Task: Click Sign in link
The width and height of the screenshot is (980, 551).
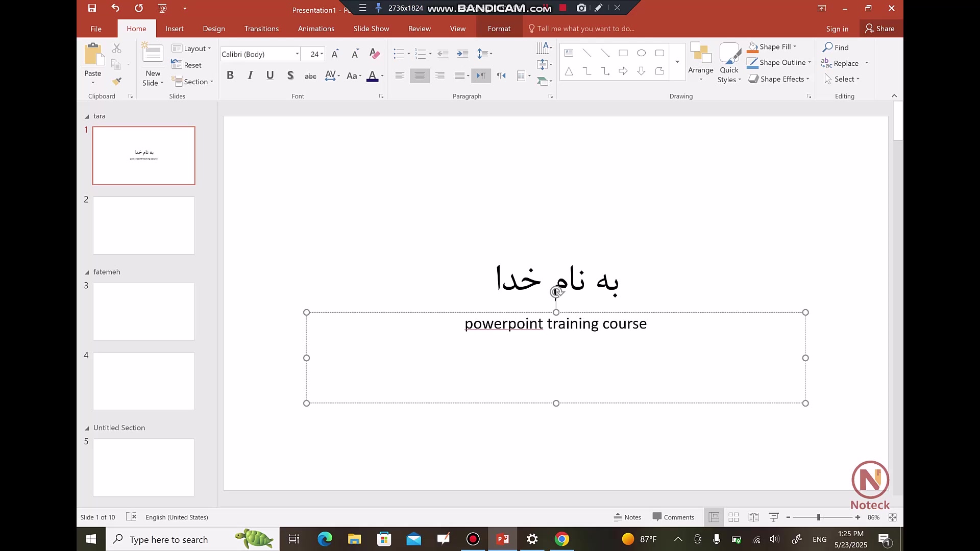Action: click(837, 29)
